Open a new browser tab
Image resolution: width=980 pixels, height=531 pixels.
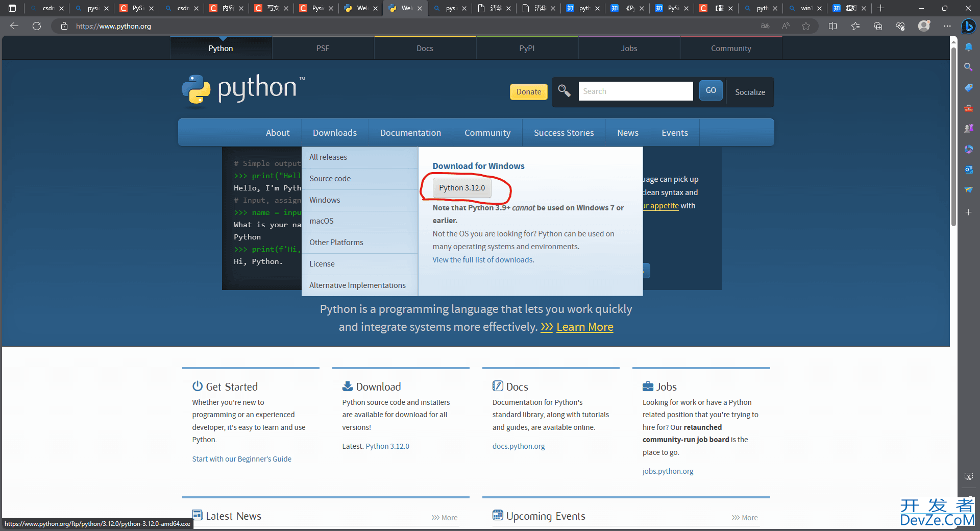click(x=880, y=8)
